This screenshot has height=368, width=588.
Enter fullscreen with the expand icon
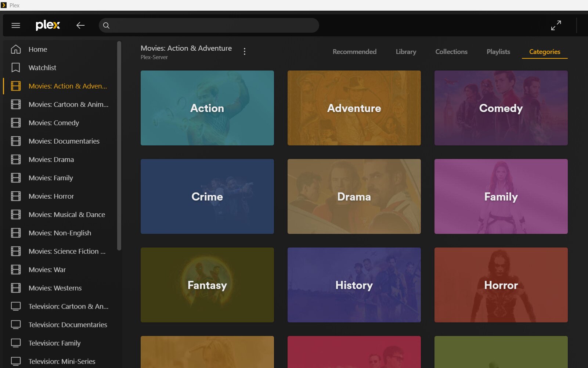pos(556,25)
